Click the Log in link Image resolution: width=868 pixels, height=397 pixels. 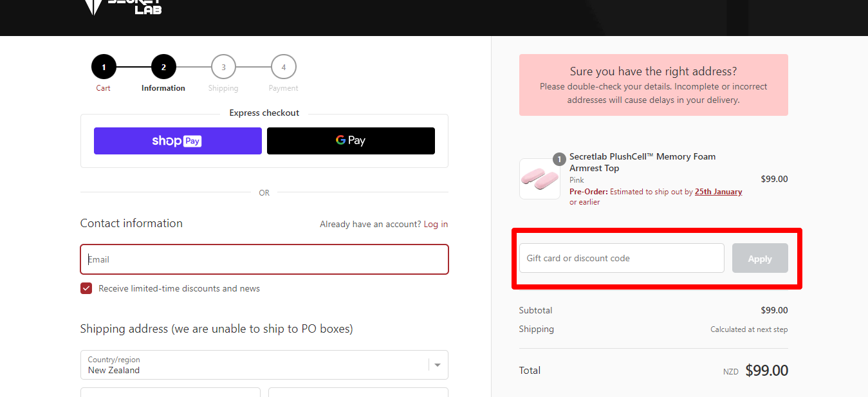tap(436, 224)
